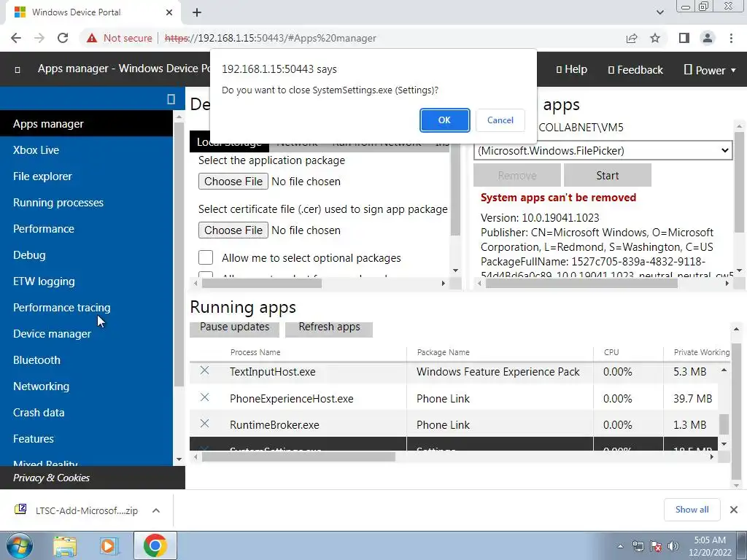Sort by Process Name column header
Viewport: 747px width, 560px height.
pos(255,352)
